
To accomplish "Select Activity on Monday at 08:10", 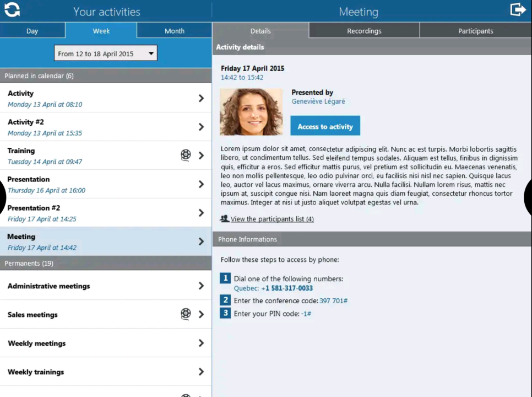I will click(106, 98).
